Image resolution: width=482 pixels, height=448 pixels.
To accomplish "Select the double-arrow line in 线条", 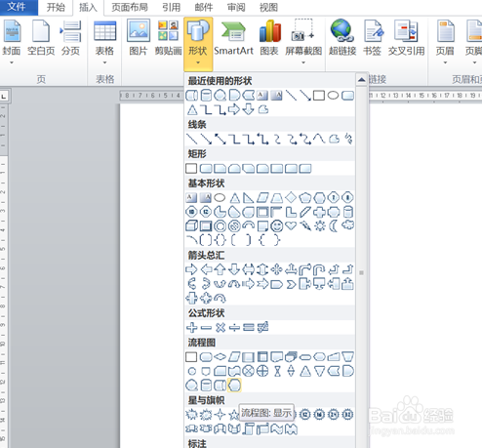I will pos(221,139).
